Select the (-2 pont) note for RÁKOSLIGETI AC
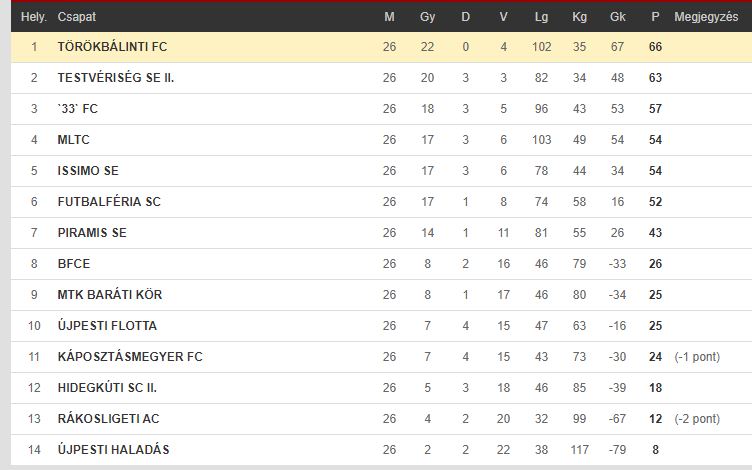The width and height of the screenshot is (752, 470). click(697, 419)
